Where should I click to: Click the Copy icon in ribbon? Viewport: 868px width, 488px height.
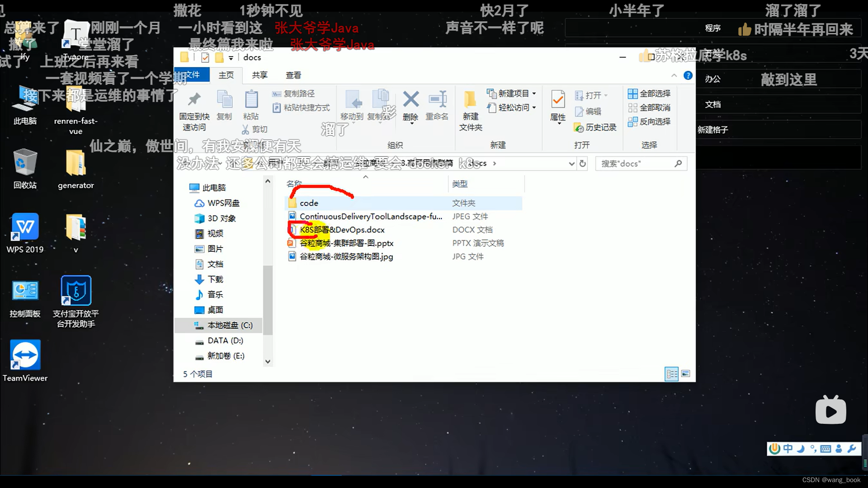click(x=224, y=99)
